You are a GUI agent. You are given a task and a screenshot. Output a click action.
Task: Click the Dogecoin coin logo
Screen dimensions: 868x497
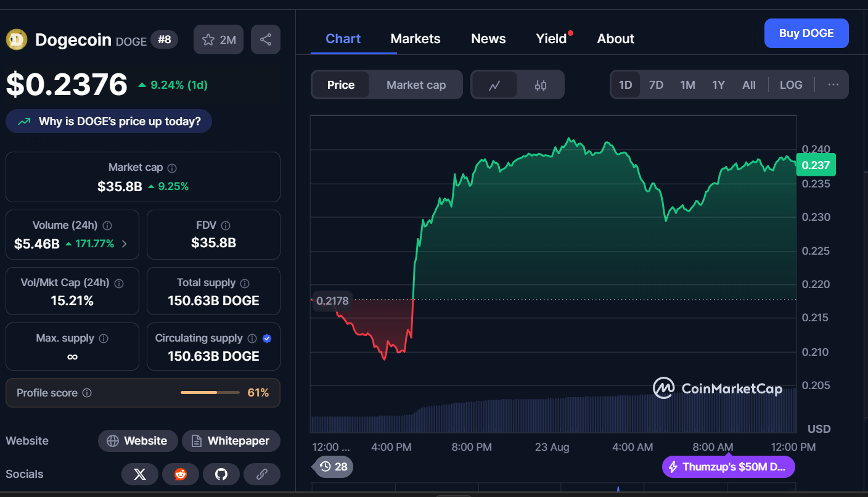pos(16,39)
